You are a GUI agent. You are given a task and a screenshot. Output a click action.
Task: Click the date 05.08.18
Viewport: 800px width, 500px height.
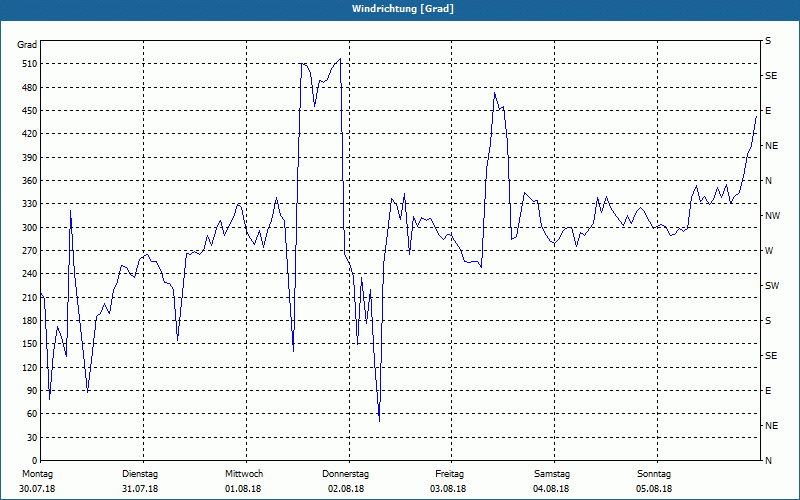click(654, 489)
